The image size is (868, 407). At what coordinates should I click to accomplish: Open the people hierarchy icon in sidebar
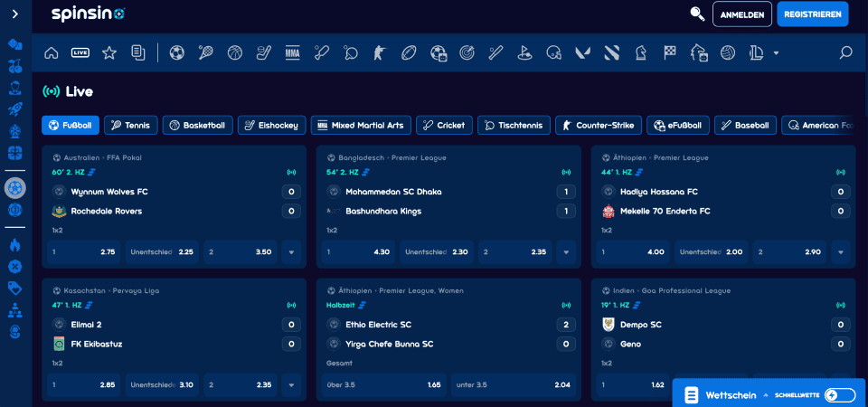click(15, 310)
